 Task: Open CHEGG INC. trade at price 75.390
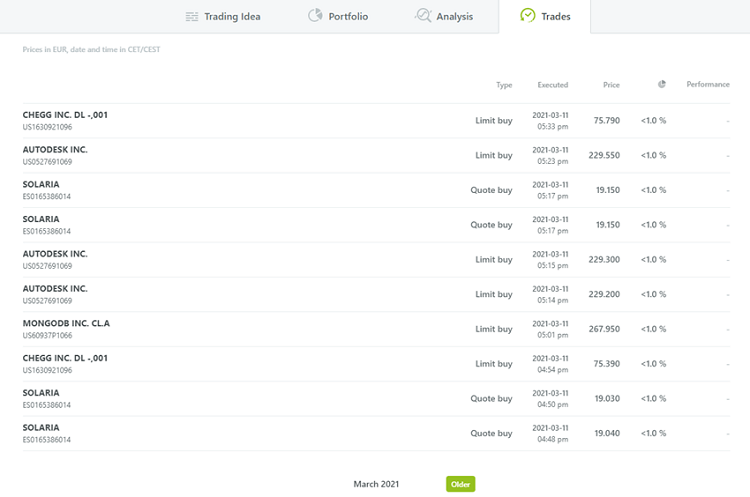point(376,364)
